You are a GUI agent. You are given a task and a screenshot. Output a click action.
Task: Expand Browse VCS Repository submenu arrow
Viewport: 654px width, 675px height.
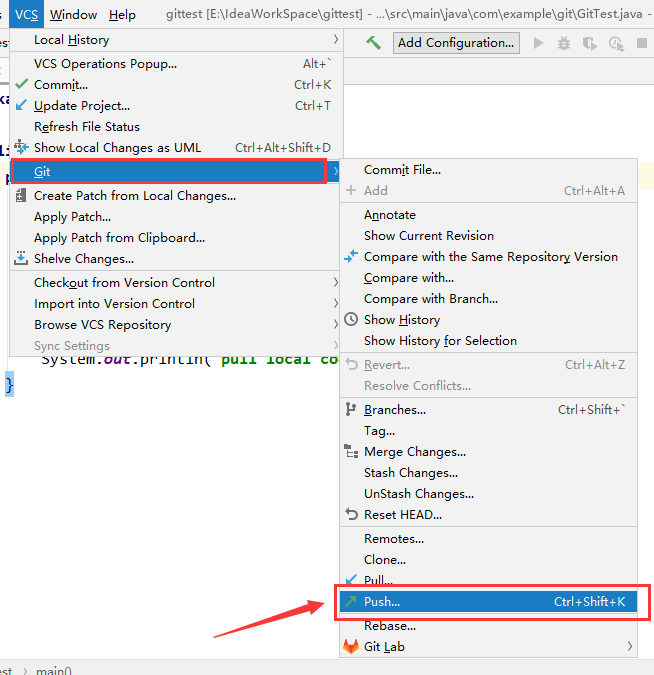coord(335,324)
